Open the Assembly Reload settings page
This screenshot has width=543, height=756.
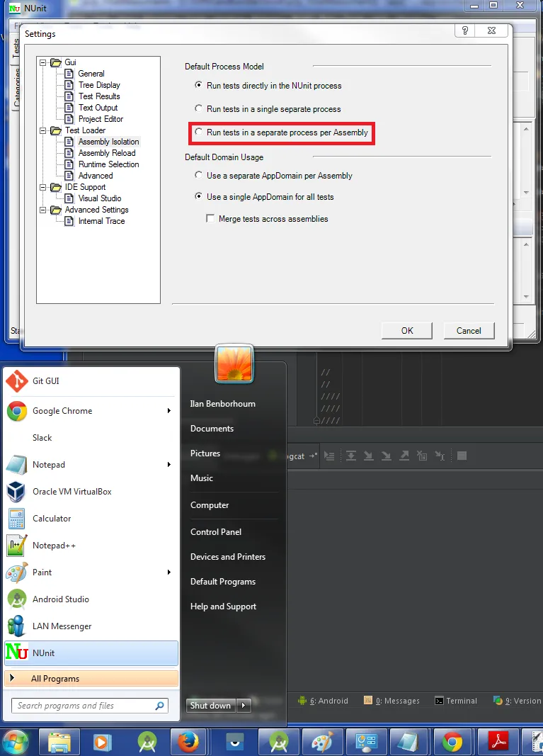point(107,153)
